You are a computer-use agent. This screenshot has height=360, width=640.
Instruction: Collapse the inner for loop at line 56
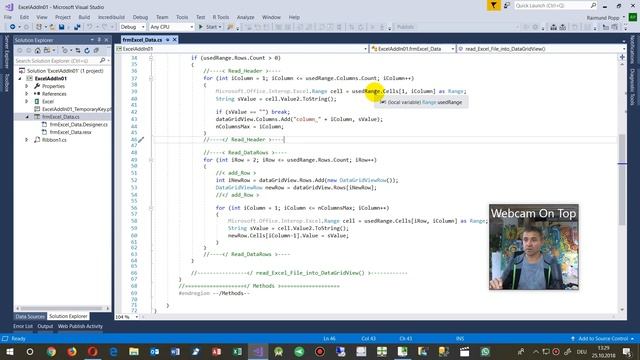tap(151, 208)
